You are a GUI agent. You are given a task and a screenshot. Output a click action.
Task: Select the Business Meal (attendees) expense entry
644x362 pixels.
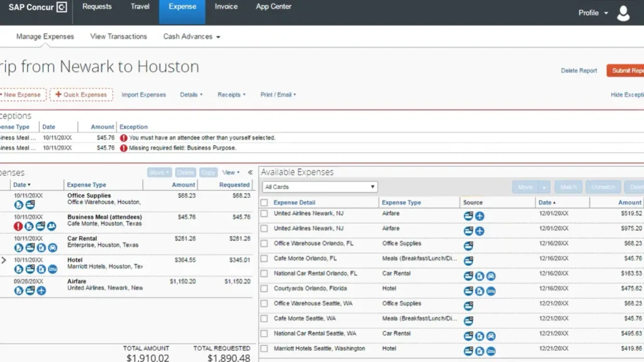click(x=126, y=223)
